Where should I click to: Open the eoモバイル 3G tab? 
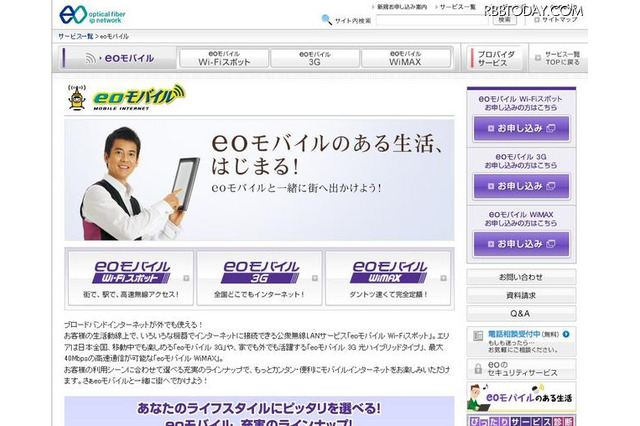tap(315, 58)
